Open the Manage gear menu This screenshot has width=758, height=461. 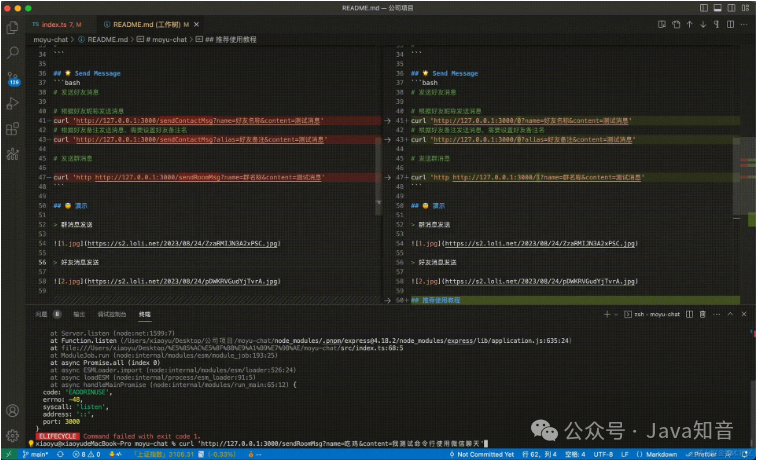coord(13,435)
